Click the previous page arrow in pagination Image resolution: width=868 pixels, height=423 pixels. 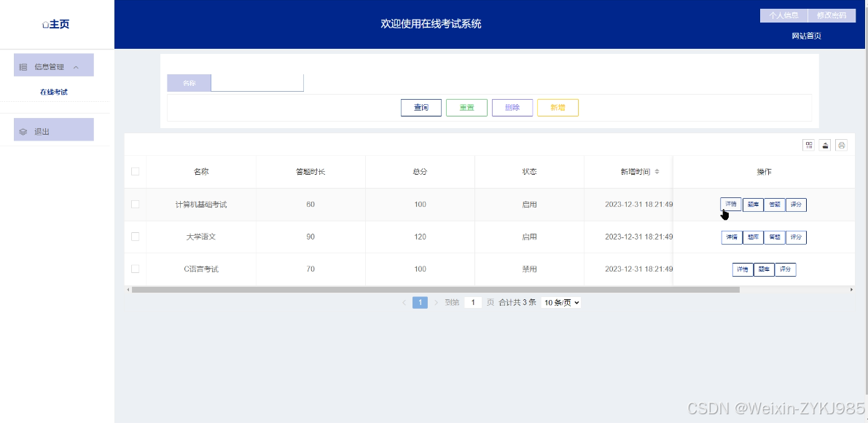tap(404, 302)
